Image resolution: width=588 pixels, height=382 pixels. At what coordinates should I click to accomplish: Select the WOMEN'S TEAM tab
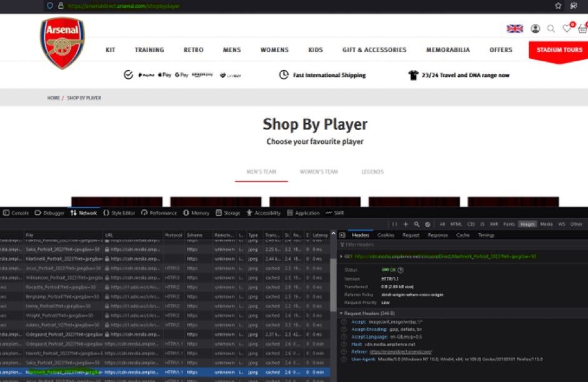(319, 171)
